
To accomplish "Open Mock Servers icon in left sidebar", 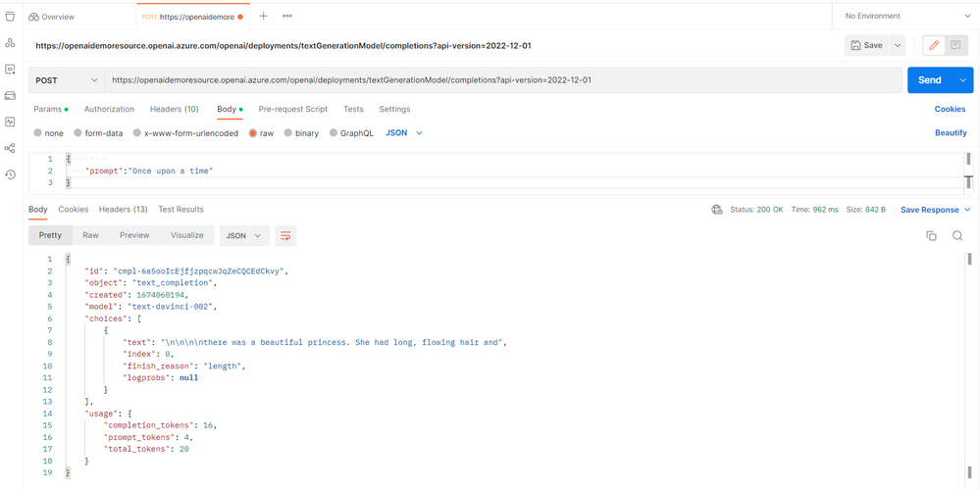I will [x=10, y=95].
